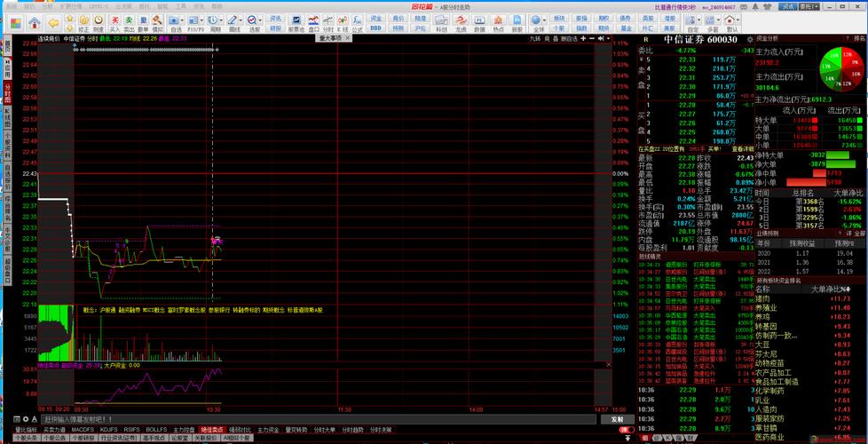Viewport: 868px width, 444px height.
Task: Close the 重大事项 tab
Action: pyautogui.click(x=348, y=37)
